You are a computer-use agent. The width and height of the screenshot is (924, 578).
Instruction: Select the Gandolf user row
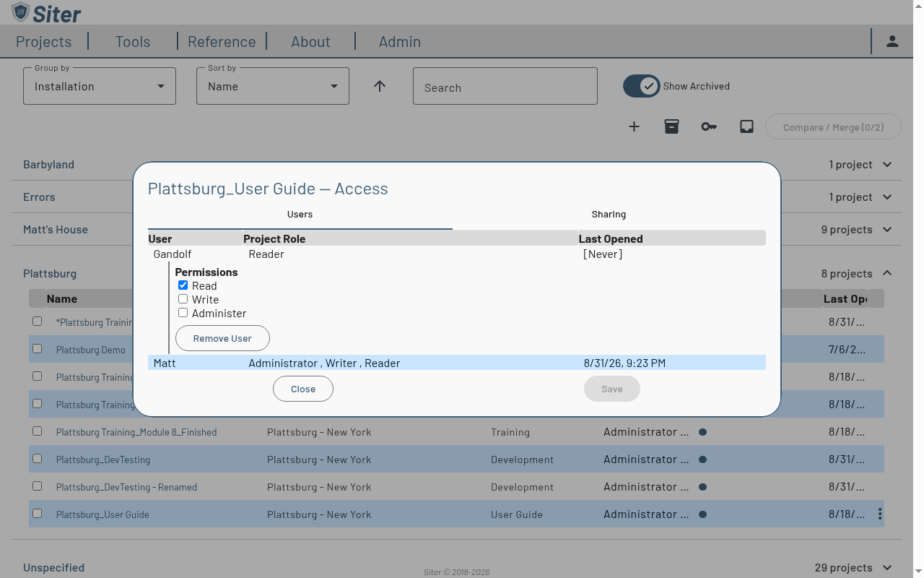pos(457,254)
